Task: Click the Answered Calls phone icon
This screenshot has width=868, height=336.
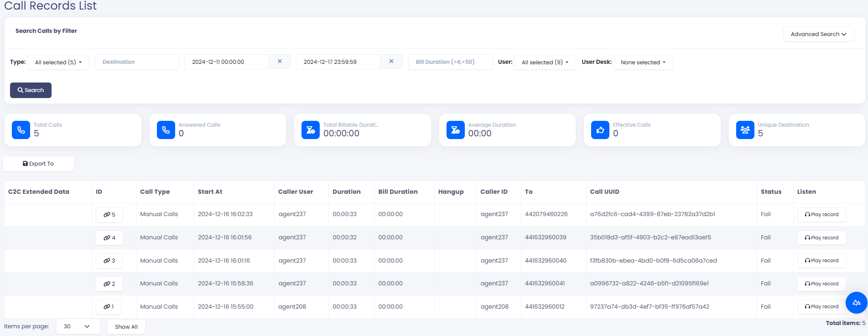Action: (x=166, y=130)
